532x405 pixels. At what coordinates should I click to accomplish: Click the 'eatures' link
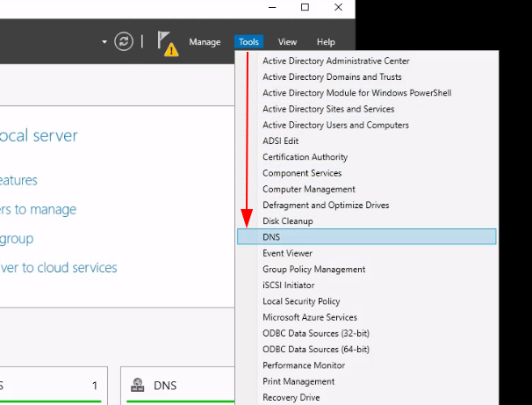pyautogui.click(x=18, y=180)
